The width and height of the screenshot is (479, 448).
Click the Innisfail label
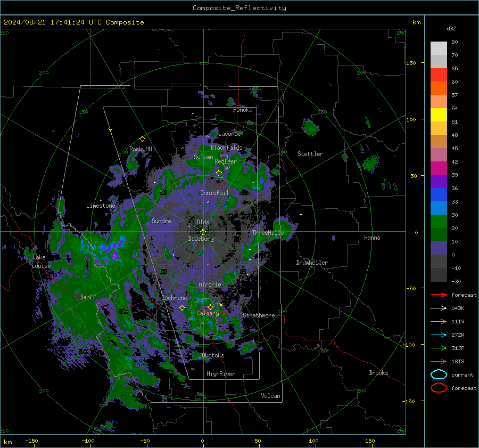coord(214,193)
